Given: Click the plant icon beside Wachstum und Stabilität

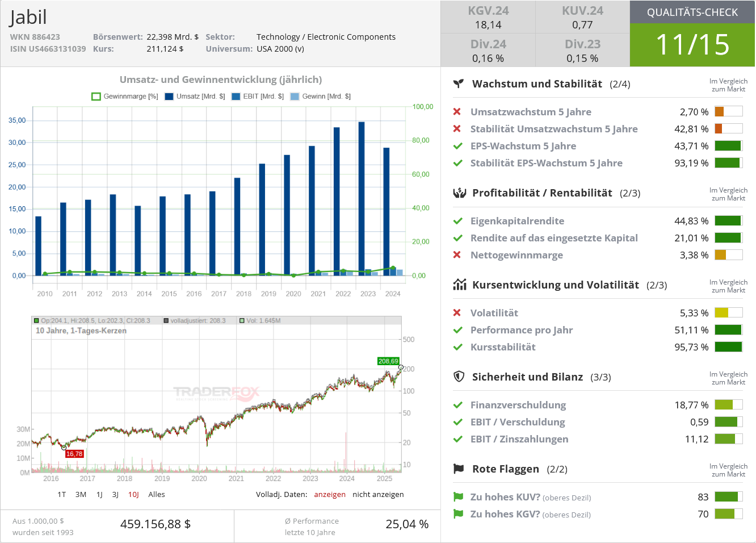Looking at the screenshot, I should [x=459, y=84].
